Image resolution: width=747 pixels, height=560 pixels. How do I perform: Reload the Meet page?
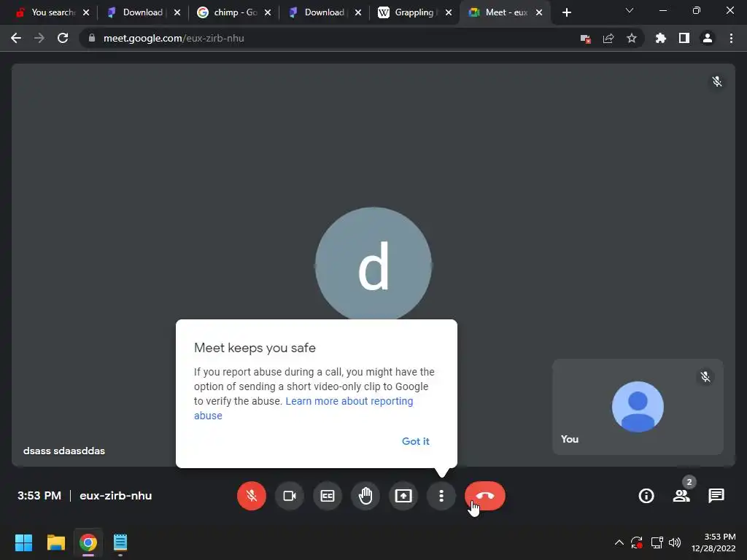tap(63, 38)
